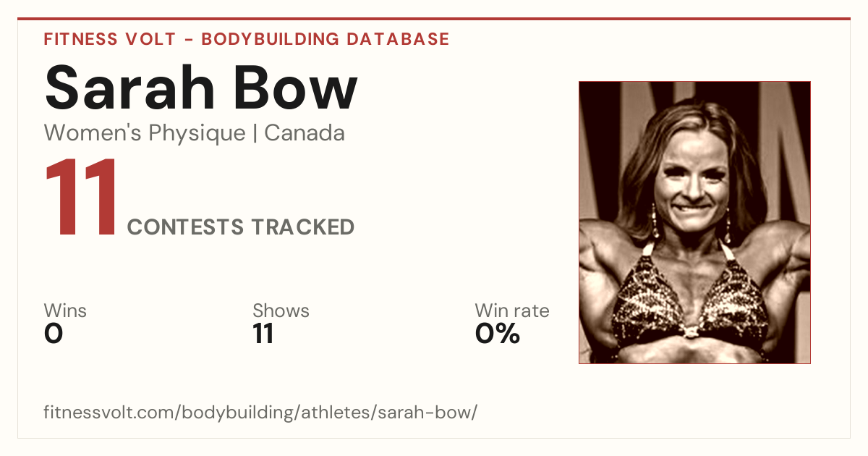The image size is (868, 456).
Task: Click the pipe separator before Canada
Action: coord(255,133)
